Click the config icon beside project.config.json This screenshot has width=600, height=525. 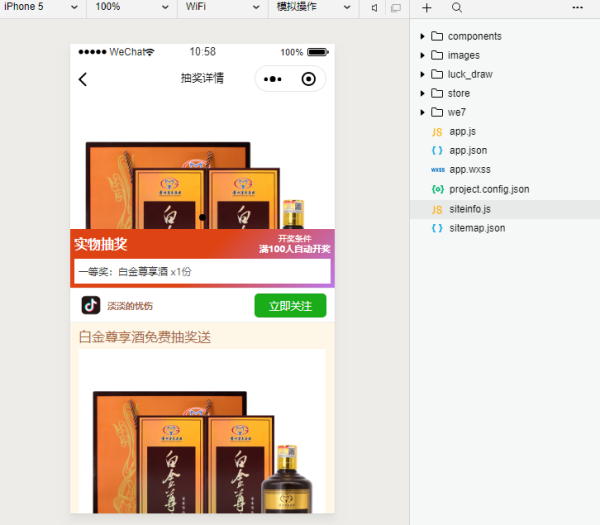pos(437,189)
